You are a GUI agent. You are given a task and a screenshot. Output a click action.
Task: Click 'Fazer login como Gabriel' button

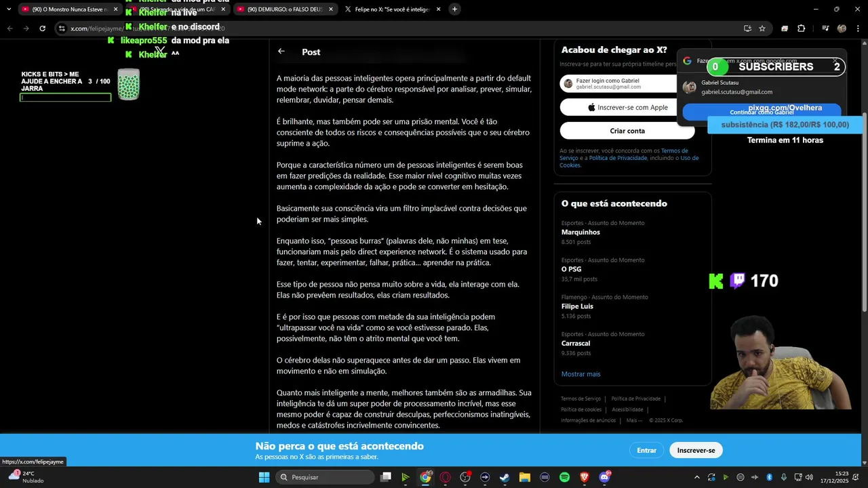pyautogui.click(x=618, y=83)
